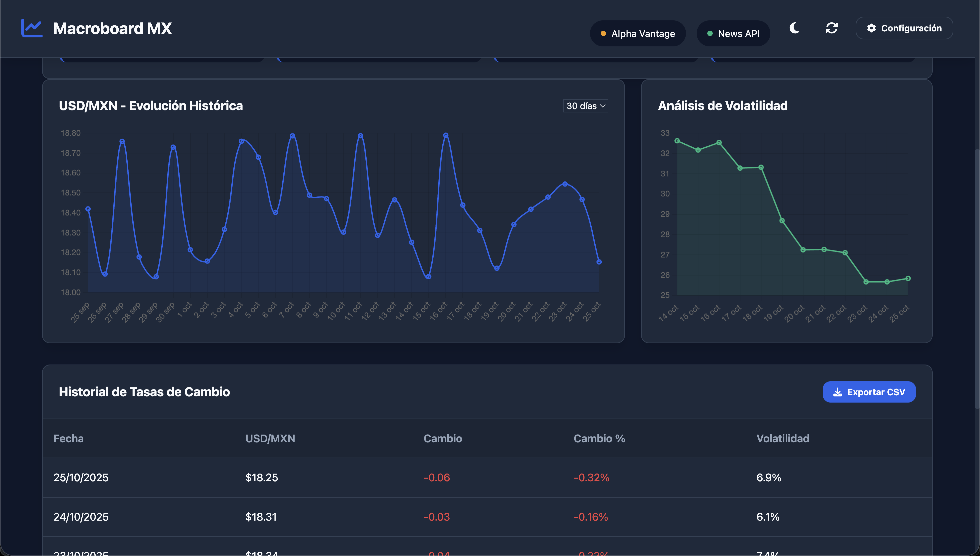This screenshot has height=556, width=980.
Task: Toggle dark mode with moon icon
Action: [795, 28]
